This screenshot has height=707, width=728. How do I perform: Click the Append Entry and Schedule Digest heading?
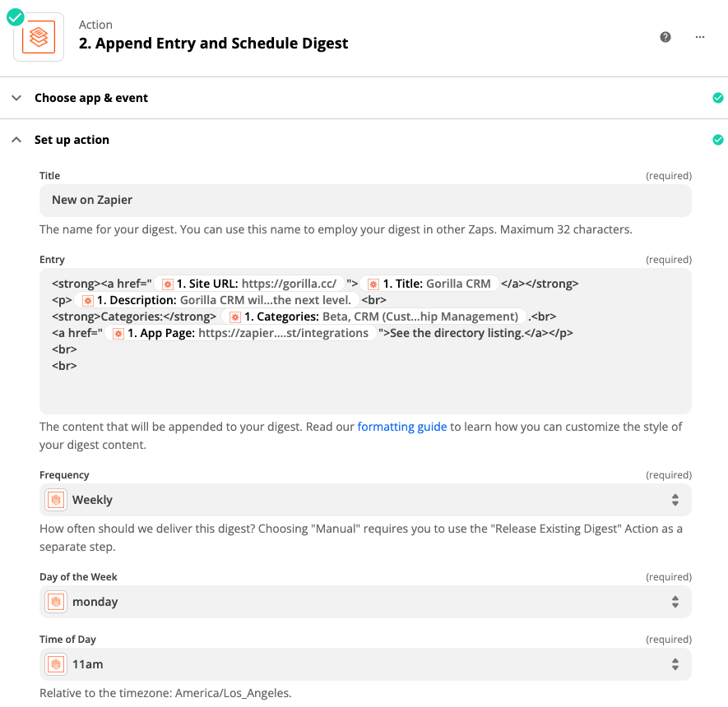(x=214, y=43)
